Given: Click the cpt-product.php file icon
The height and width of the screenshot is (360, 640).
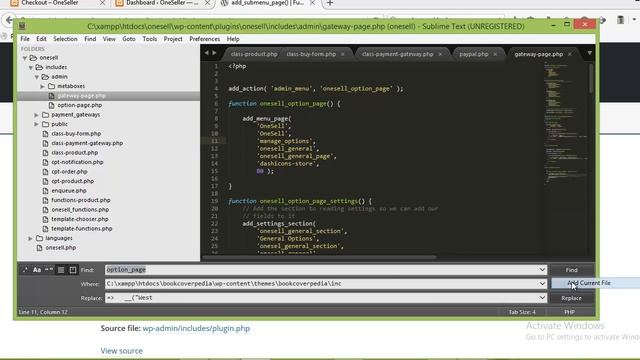Looking at the screenshot, I should tap(45, 181).
